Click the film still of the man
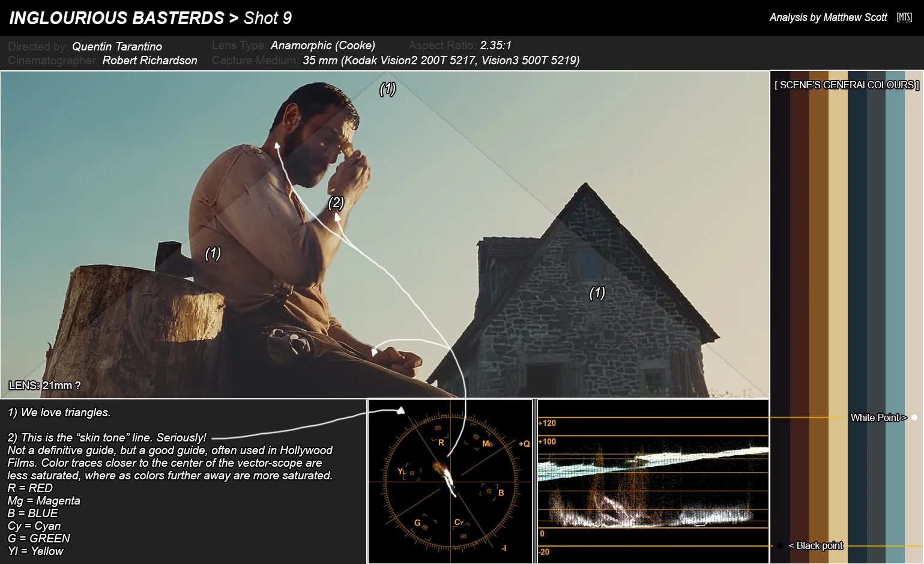The height and width of the screenshot is (564, 924). [384, 234]
